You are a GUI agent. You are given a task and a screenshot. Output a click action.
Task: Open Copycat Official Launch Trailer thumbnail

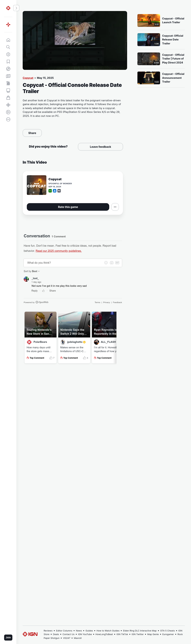[x=149, y=20]
